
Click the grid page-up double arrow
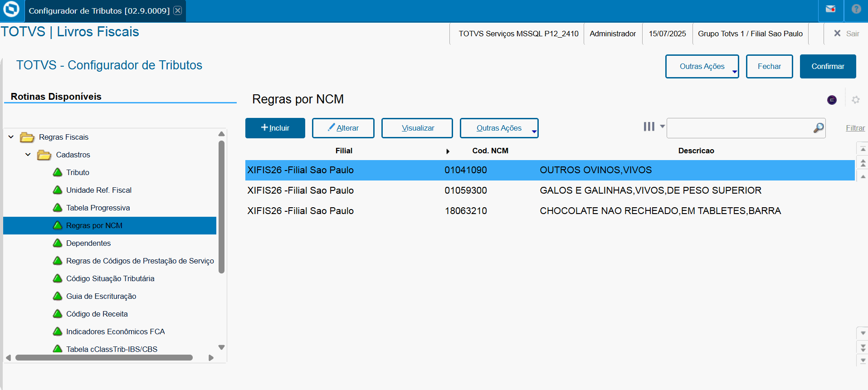863,163
